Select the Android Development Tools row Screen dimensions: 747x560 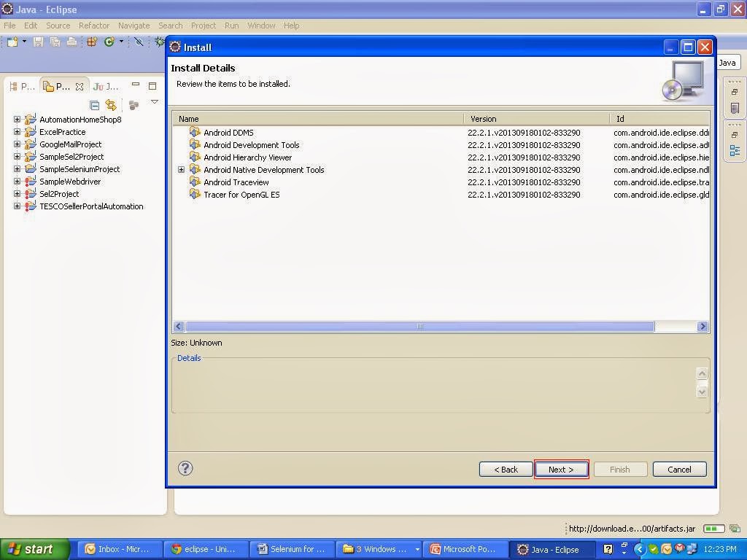tap(441, 145)
